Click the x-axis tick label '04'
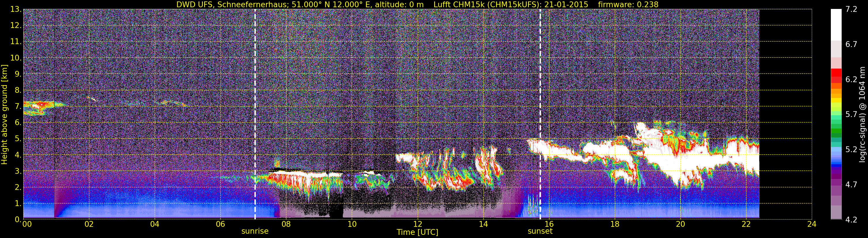868x238 pixels. click(155, 224)
